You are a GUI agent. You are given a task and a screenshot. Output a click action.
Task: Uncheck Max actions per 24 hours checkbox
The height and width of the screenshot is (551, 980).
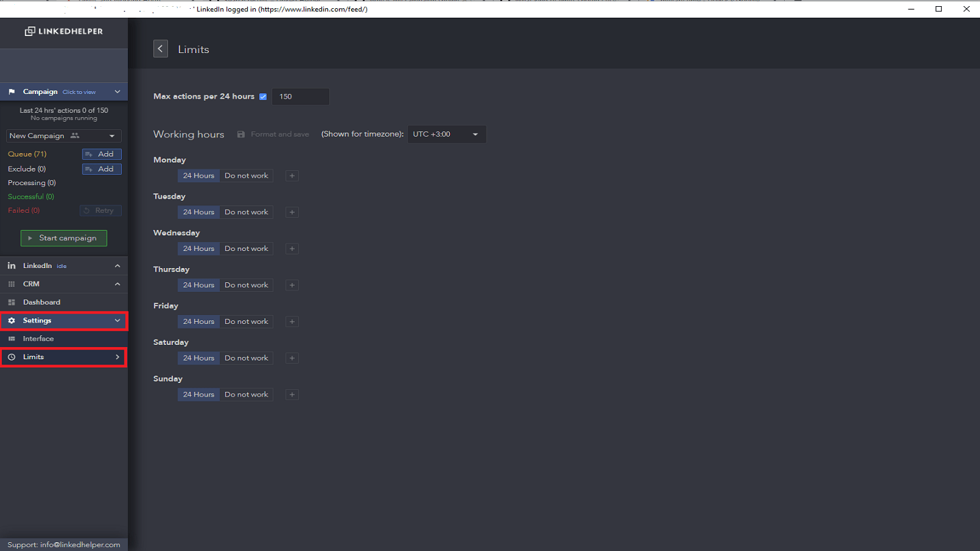(x=263, y=97)
